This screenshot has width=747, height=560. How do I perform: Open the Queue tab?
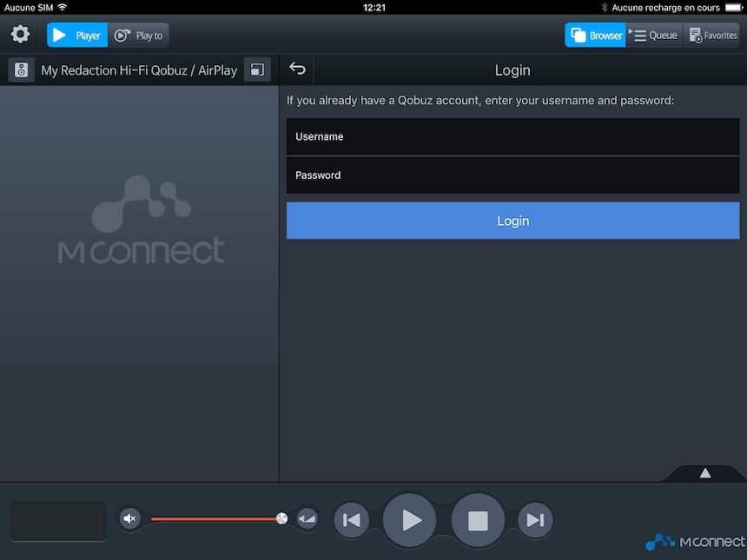click(655, 36)
